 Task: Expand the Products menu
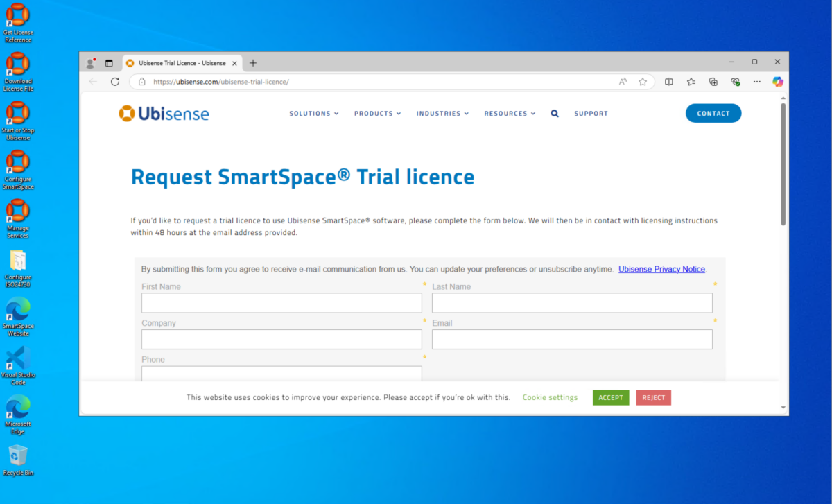pyautogui.click(x=378, y=114)
